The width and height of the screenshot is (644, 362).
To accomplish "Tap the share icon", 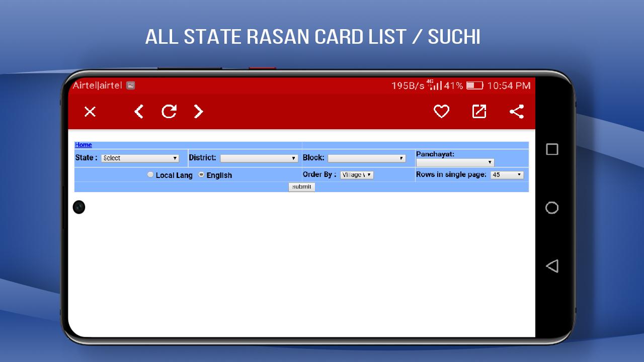I will click(x=517, y=112).
